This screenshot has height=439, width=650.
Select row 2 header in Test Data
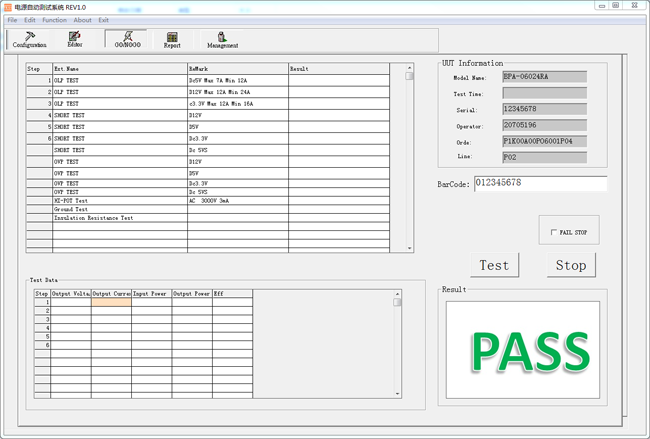[x=42, y=311]
